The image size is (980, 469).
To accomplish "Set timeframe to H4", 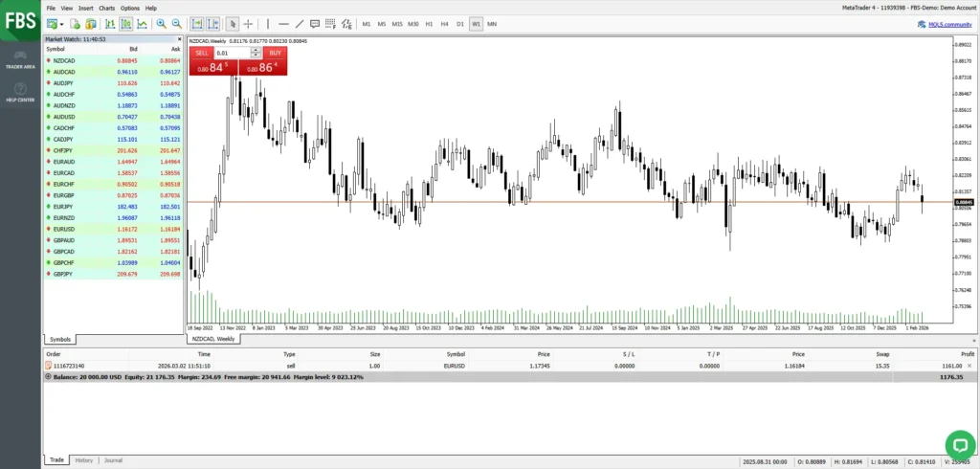I will click(444, 24).
